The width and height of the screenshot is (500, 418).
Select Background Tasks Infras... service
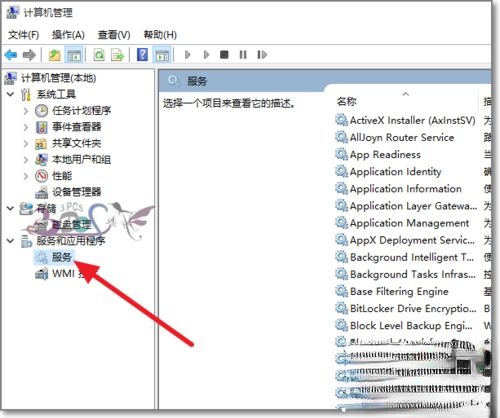413,274
